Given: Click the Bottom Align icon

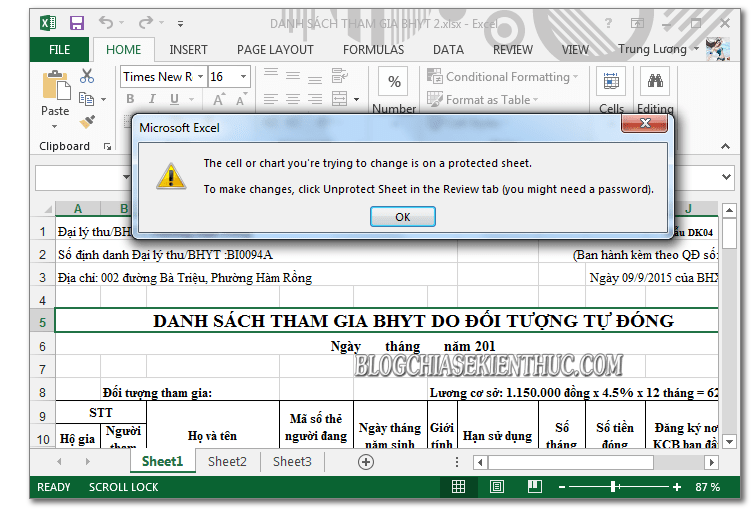Looking at the screenshot, I should [315, 77].
